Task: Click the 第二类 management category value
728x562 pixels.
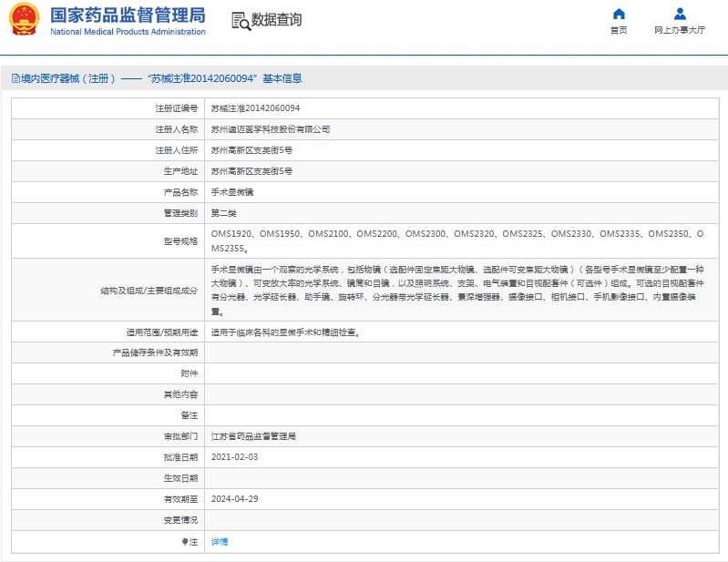Action: pyautogui.click(x=224, y=213)
